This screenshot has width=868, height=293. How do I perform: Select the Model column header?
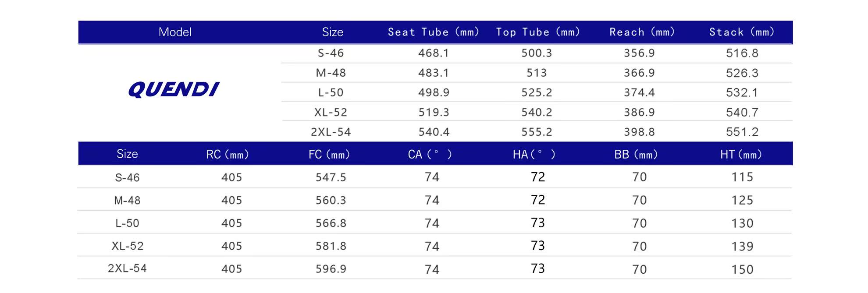coord(175,32)
